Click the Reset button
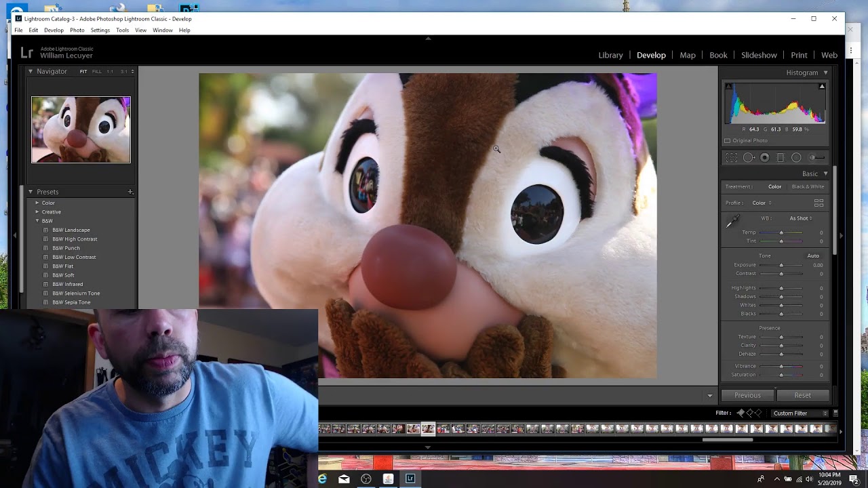 pyautogui.click(x=802, y=395)
